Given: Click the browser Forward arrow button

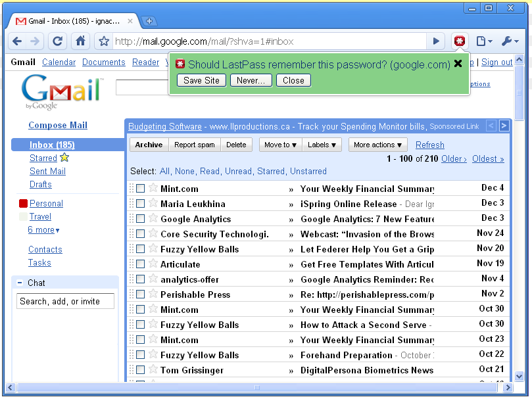Looking at the screenshot, I should click(35, 41).
